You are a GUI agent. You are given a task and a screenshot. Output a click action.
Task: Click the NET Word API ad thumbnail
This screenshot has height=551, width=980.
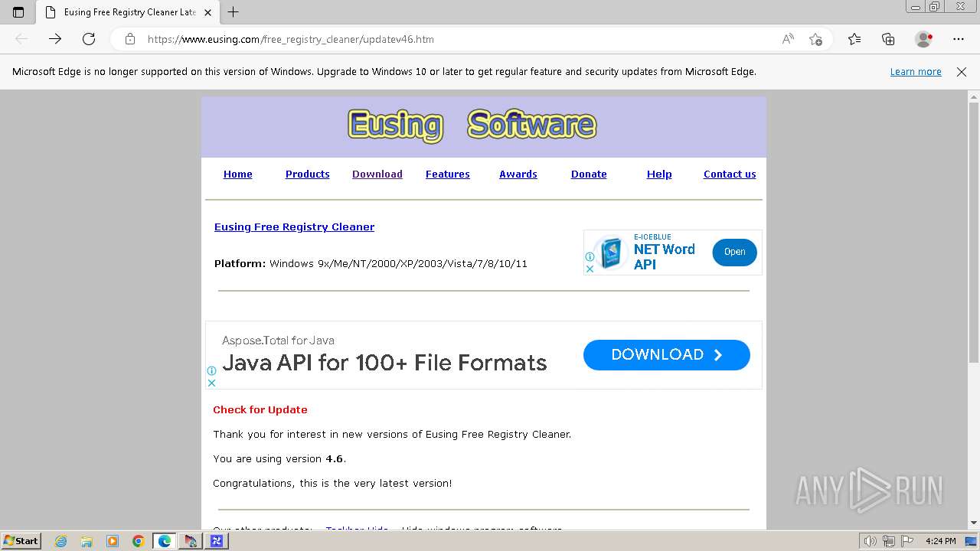coord(612,253)
